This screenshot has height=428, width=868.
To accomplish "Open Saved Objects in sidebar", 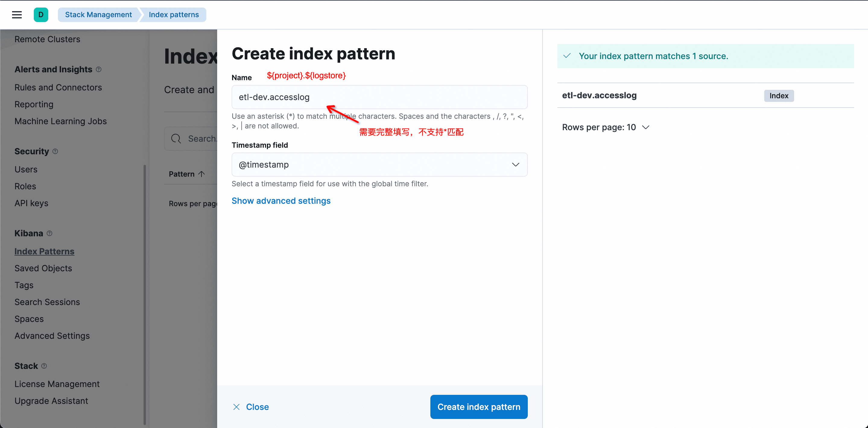I will pyautogui.click(x=43, y=268).
